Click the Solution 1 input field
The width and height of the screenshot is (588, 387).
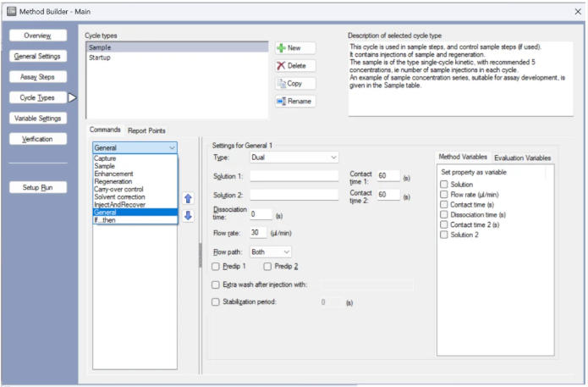click(294, 176)
